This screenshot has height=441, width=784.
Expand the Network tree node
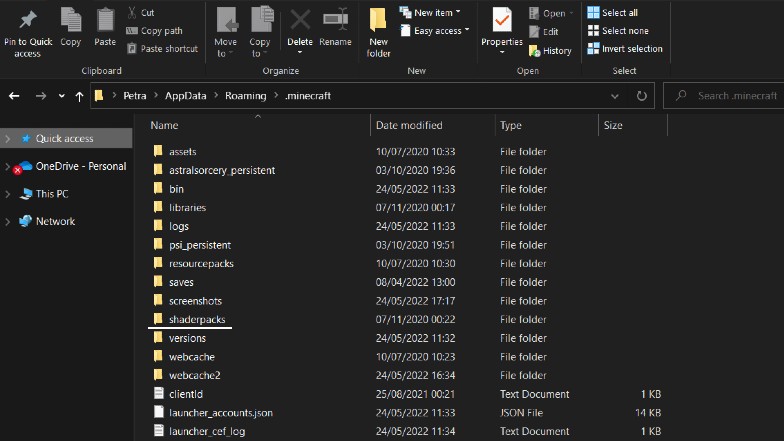(8, 222)
